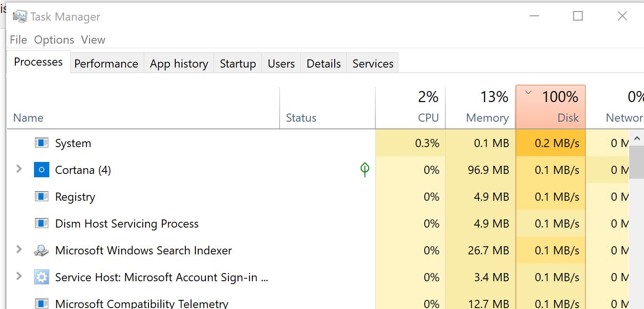Open the Options menu
This screenshot has width=644, height=309.
click(x=54, y=40)
